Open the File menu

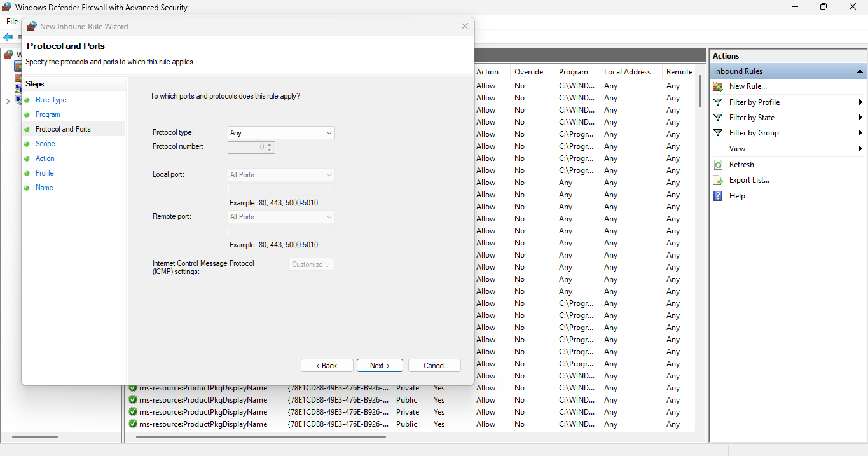click(x=12, y=22)
